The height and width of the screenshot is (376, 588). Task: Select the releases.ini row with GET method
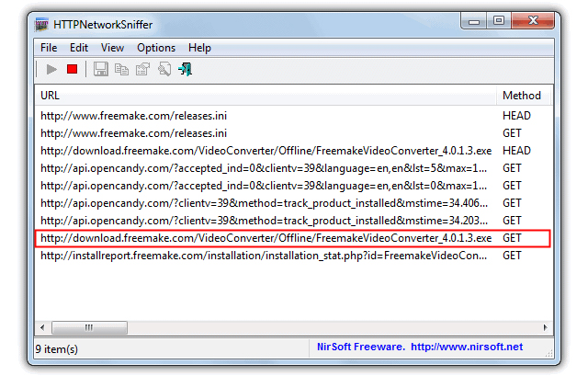point(294,133)
